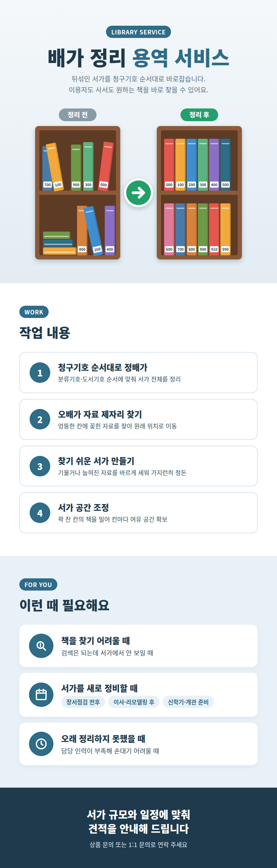Click the clock icon beside 오래 정리하지 못했을 때

click(x=41, y=744)
